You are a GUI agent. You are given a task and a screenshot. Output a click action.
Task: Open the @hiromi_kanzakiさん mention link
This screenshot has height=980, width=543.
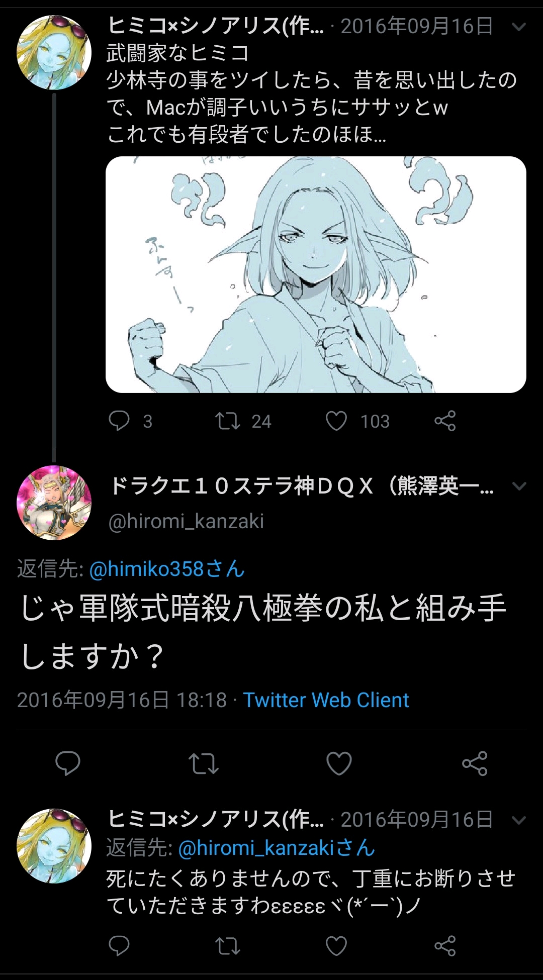(277, 848)
